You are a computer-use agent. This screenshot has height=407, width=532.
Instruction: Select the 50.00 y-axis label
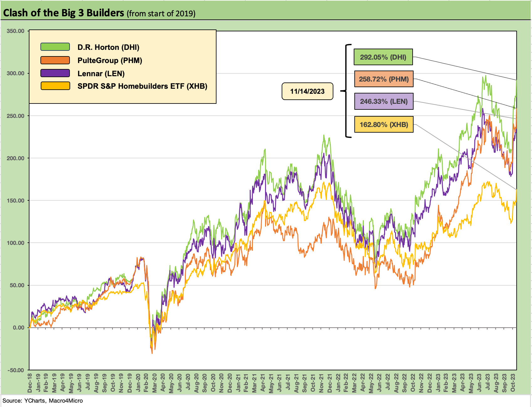[x=17, y=285]
